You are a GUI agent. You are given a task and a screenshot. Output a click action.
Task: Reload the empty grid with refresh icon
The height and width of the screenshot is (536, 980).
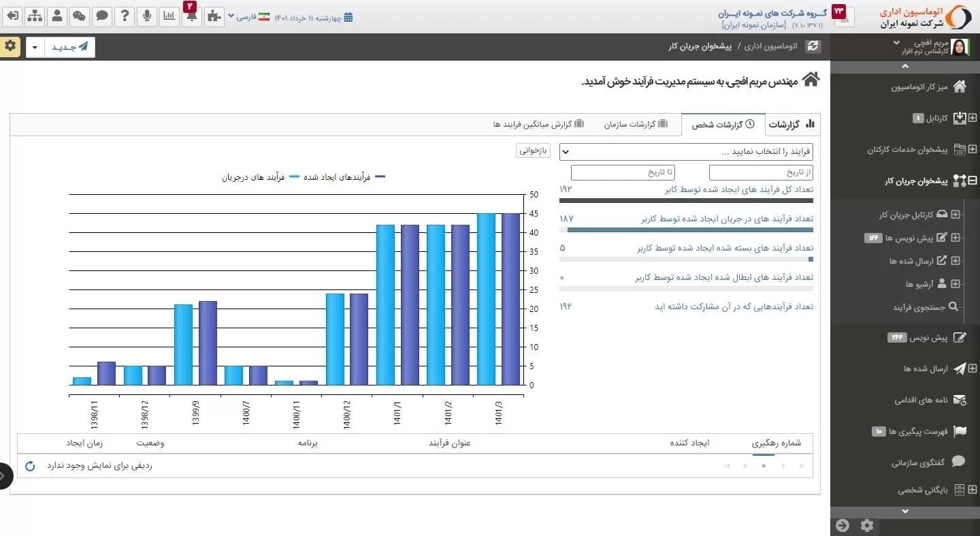point(30,467)
